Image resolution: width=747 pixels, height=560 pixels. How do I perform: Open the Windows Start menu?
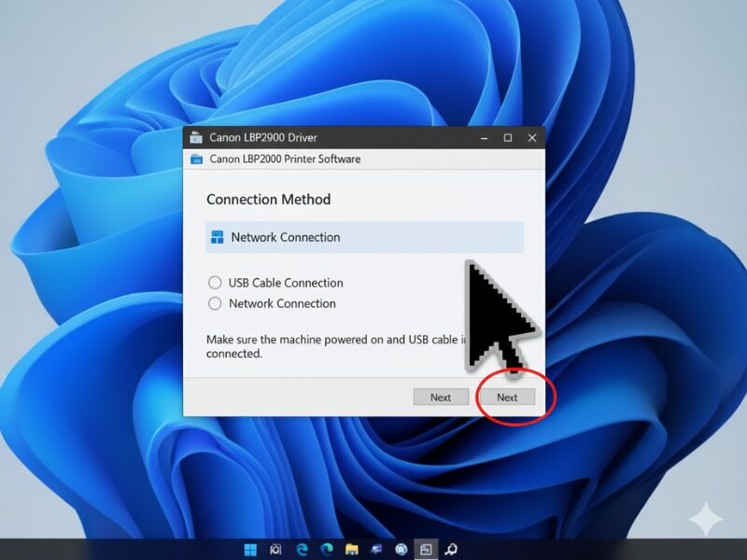tap(250, 550)
